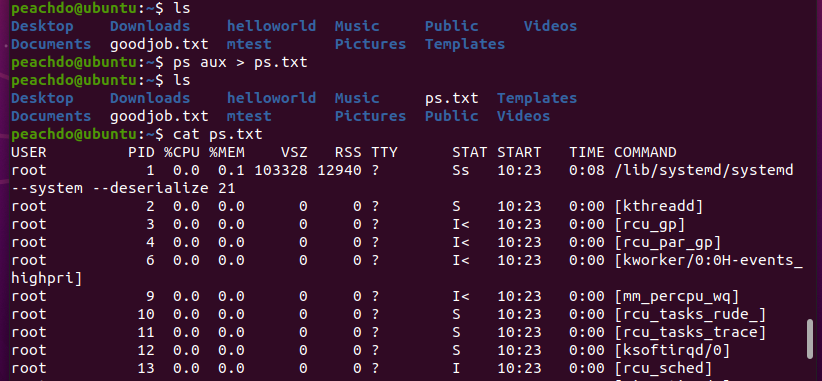822x381 pixels.
Task: Click the %CPU column header
Action: tap(181, 153)
